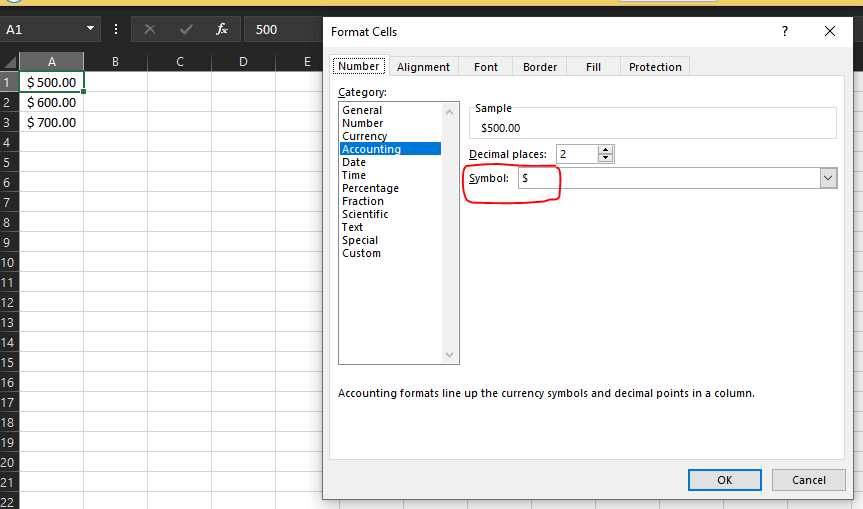Select row 10 header
863x509 pixels.
point(9,262)
